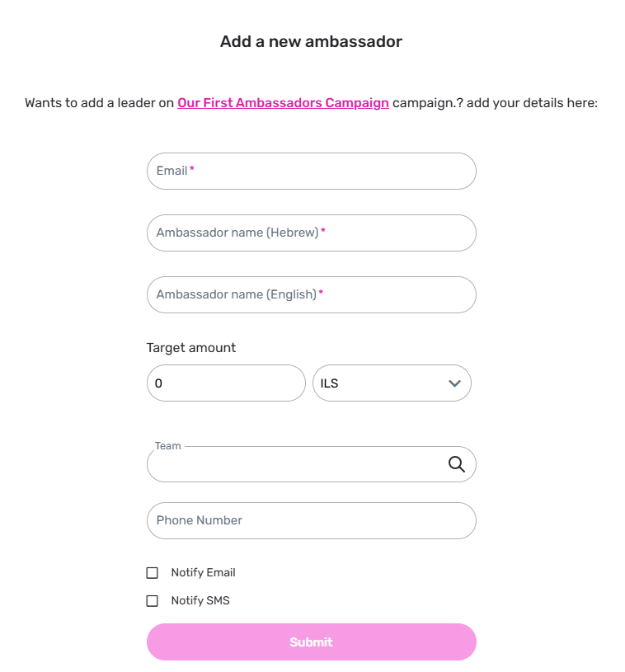Image resolution: width=625 pixels, height=672 pixels.
Task: Click the Notify SMS label text
Action: [200, 600]
